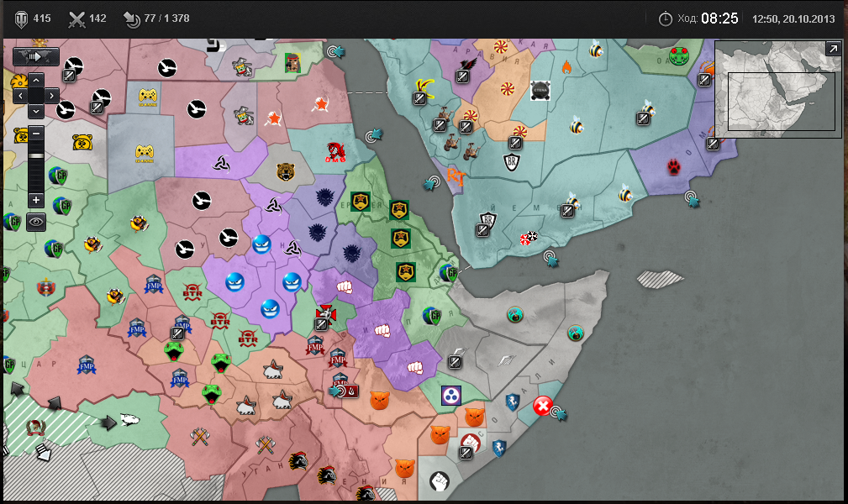Select the hatched island province in the sea
Screen dimensions: 848x504
(660, 279)
